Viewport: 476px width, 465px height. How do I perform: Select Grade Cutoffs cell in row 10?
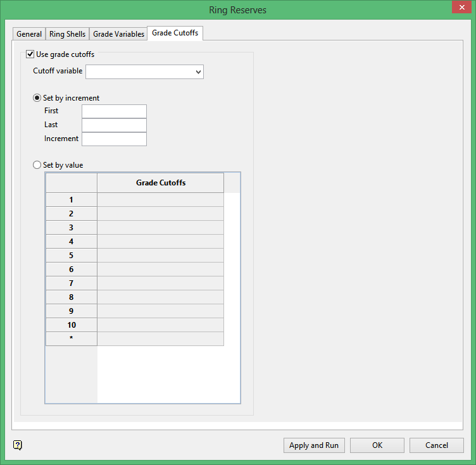[160, 325]
